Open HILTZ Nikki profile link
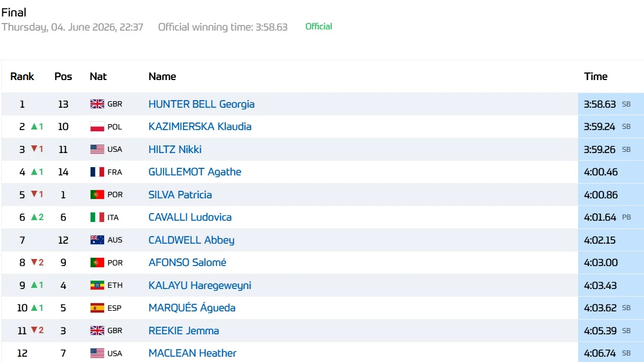 [175, 149]
